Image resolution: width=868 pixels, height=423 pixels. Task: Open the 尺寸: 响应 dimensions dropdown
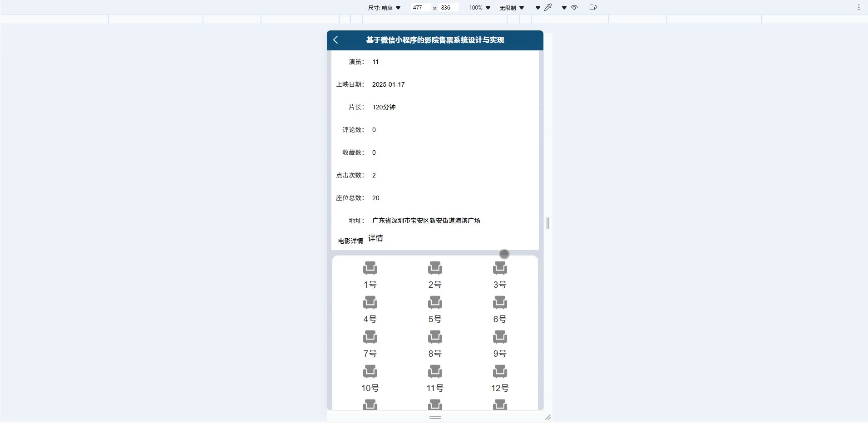384,8
